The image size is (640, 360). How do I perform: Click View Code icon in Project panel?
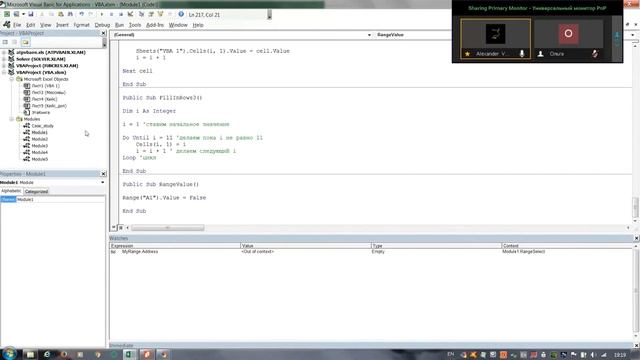point(5,42)
